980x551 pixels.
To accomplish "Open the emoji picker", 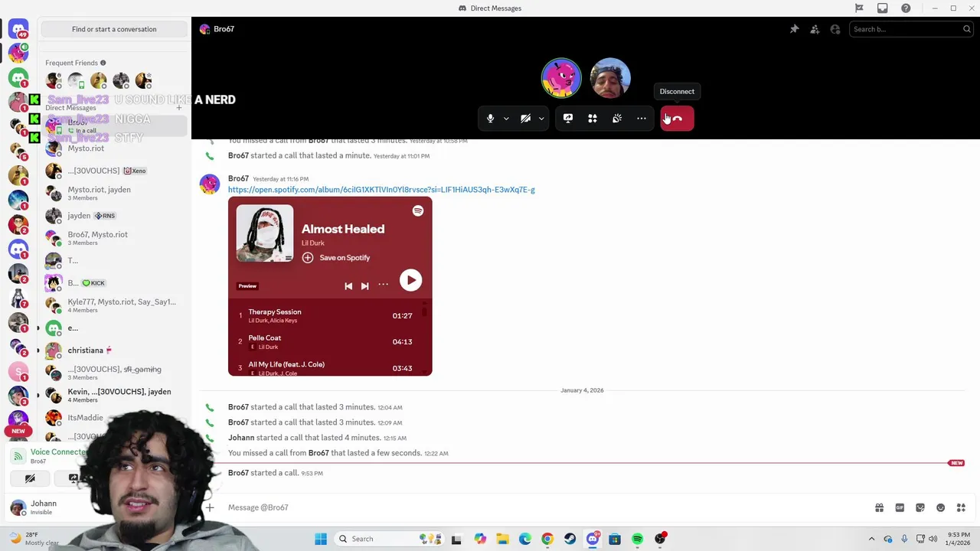I will [940, 507].
